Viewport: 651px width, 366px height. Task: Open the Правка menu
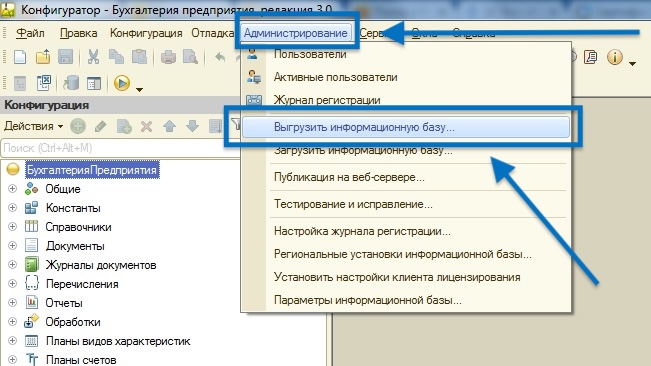point(78,33)
